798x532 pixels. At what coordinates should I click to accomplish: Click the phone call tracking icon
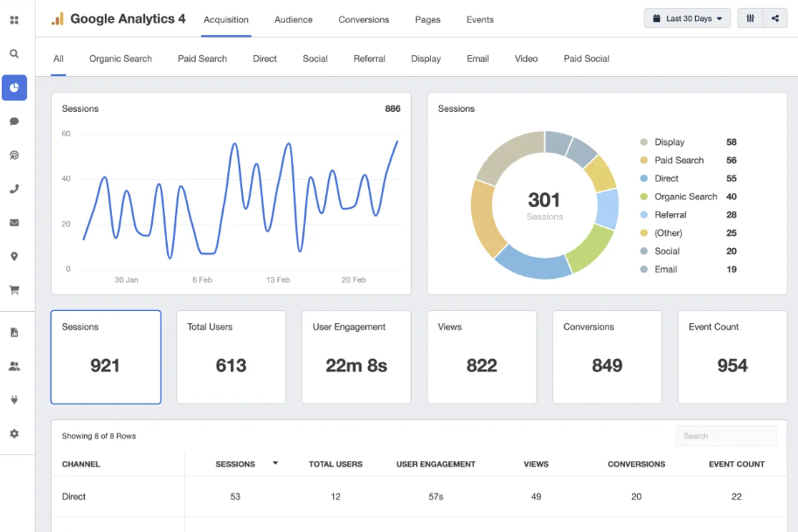pyautogui.click(x=14, y=189)
